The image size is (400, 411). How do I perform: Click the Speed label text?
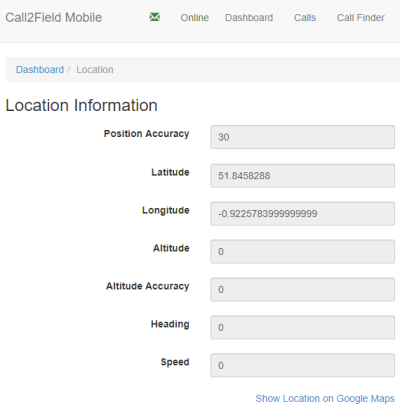click(175, 362)
